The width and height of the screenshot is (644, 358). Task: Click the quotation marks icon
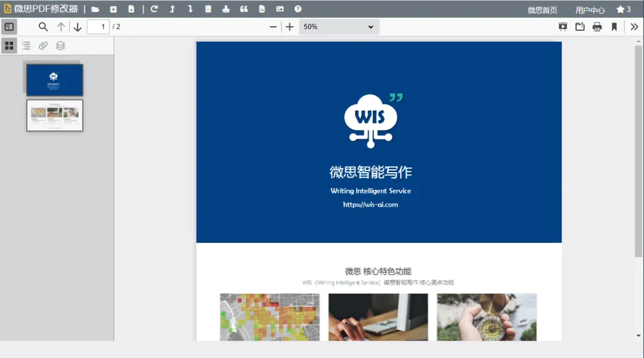(x=244, y=8)
